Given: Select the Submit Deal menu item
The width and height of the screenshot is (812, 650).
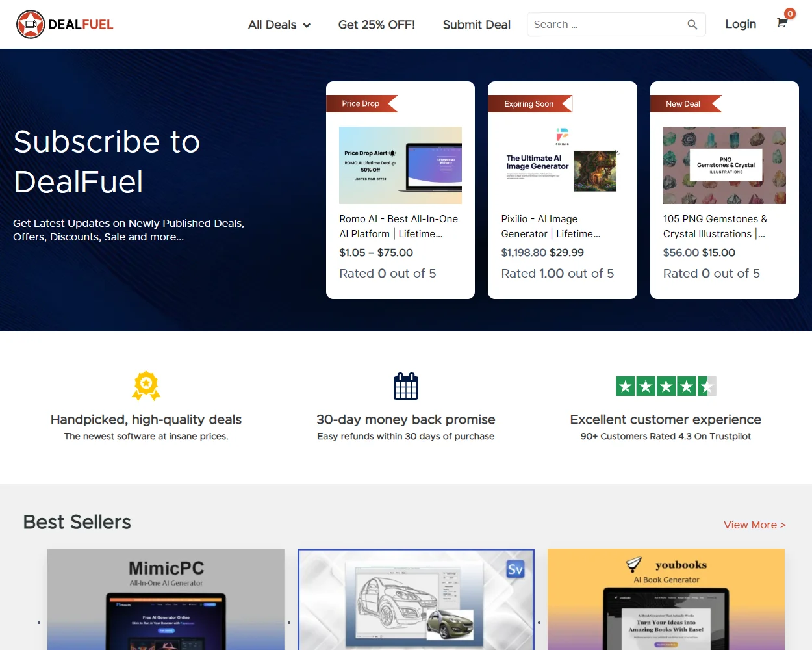Looking at the screenshot, I should [476, 24].
